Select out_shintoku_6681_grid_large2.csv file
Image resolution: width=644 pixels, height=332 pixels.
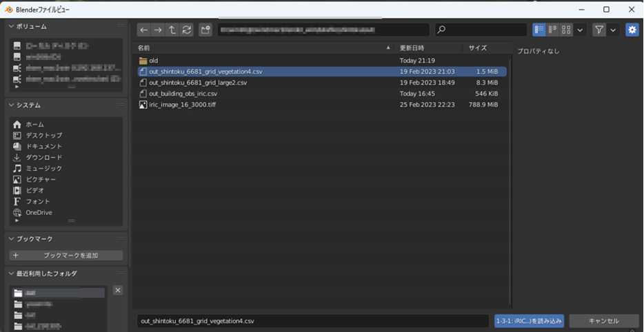pos(322,83)
